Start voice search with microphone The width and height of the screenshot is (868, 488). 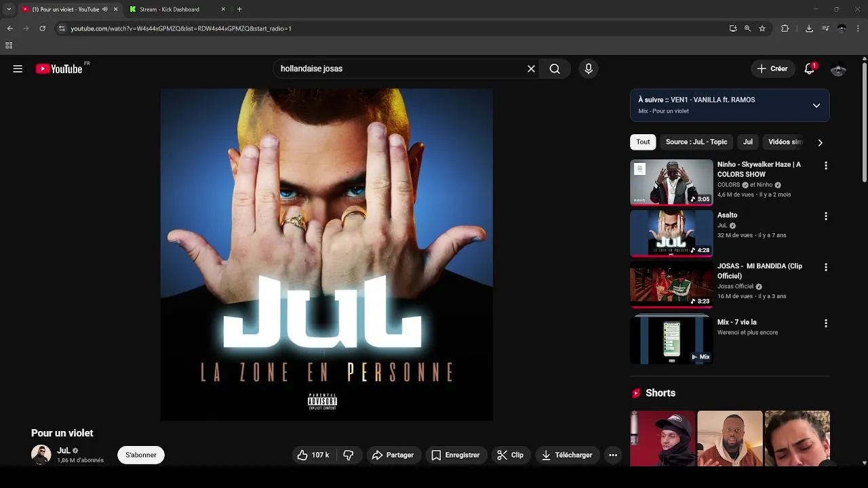click(589, 68)
